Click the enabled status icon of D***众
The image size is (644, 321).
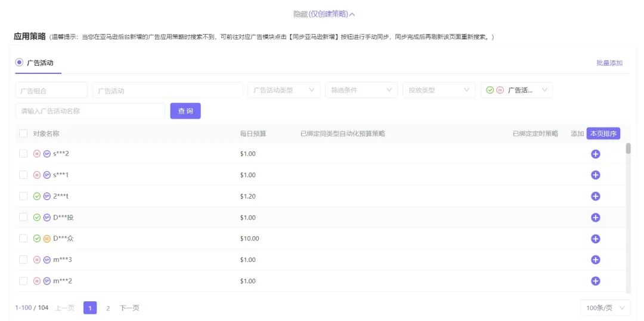[36, 239]
